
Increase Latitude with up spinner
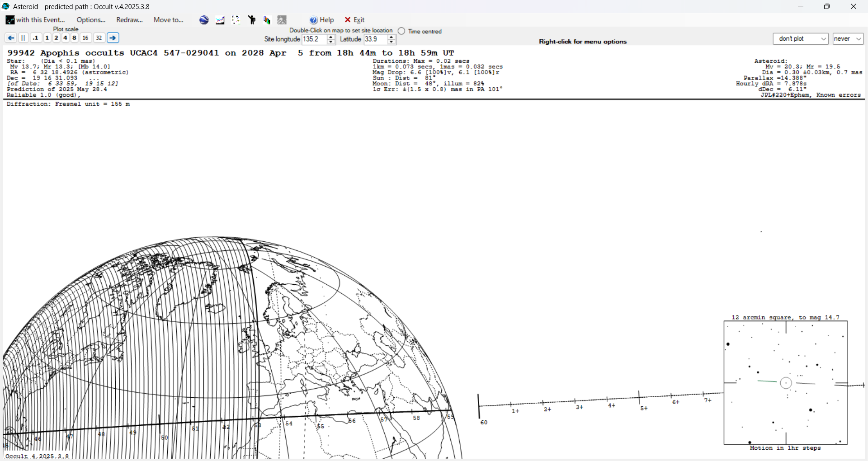[392, 37]
